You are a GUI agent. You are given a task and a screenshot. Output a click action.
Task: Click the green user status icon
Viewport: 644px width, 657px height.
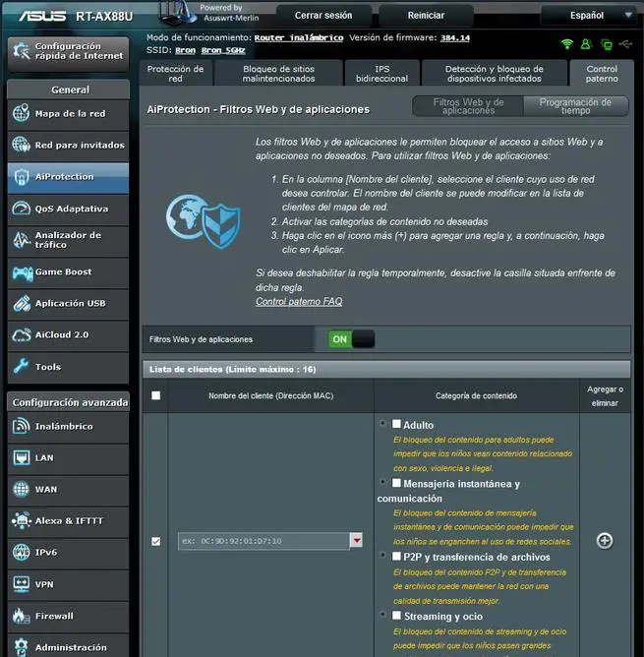point(586,43)
